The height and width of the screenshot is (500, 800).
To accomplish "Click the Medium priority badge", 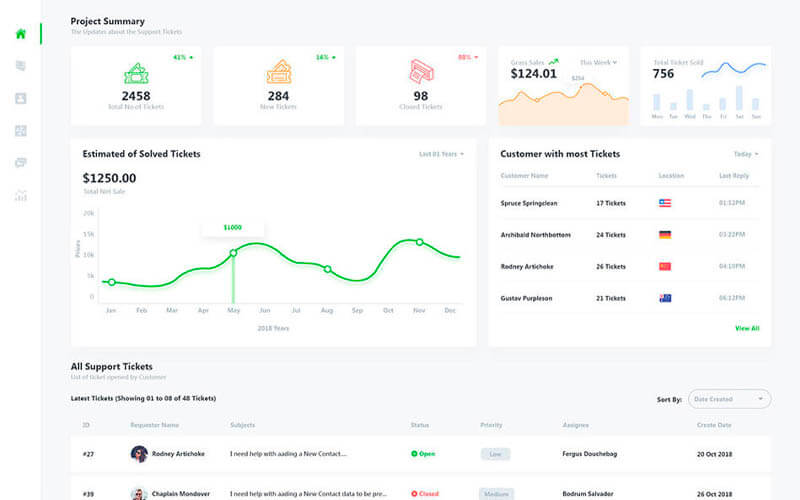I will 496,494.
